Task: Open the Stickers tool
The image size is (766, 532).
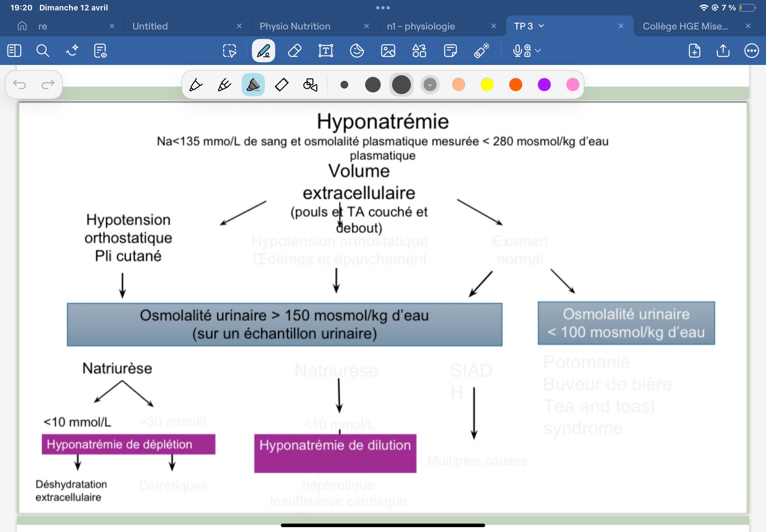Action: (x=357, y=51)
